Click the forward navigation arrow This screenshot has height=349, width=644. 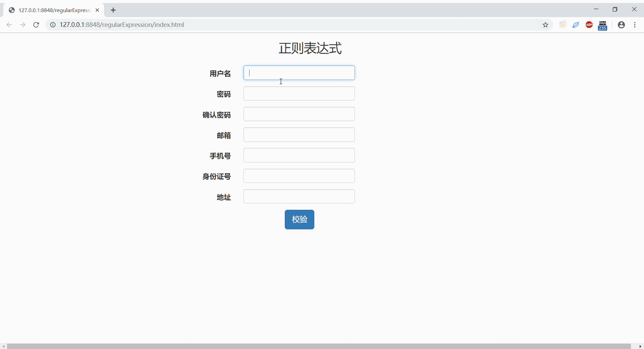[x=22, y=25]
